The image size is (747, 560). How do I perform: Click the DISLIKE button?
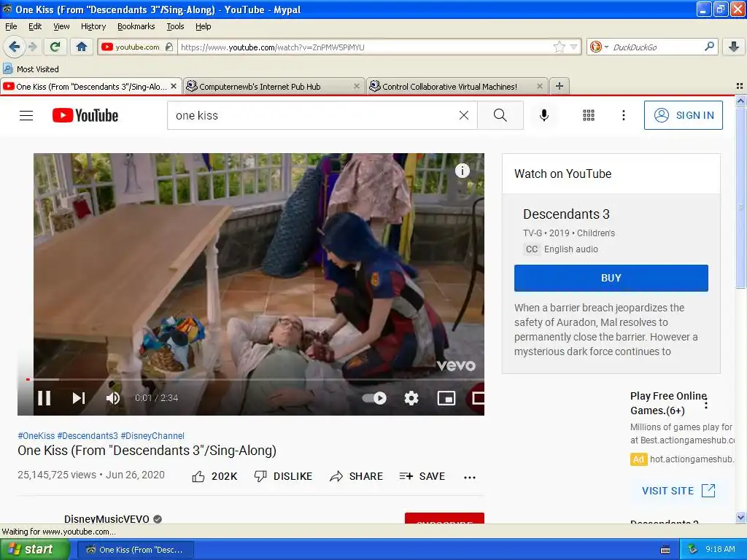(x=284, y=476)
